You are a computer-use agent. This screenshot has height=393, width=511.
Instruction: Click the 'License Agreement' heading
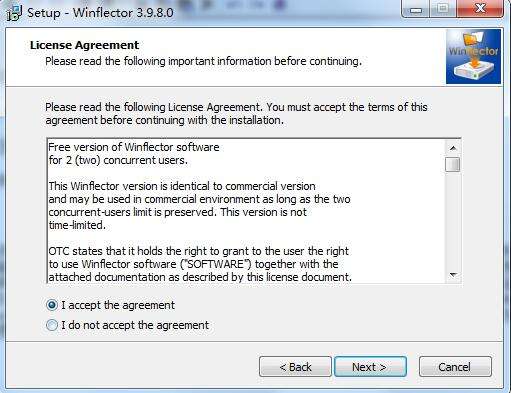[x=84, y=45]
